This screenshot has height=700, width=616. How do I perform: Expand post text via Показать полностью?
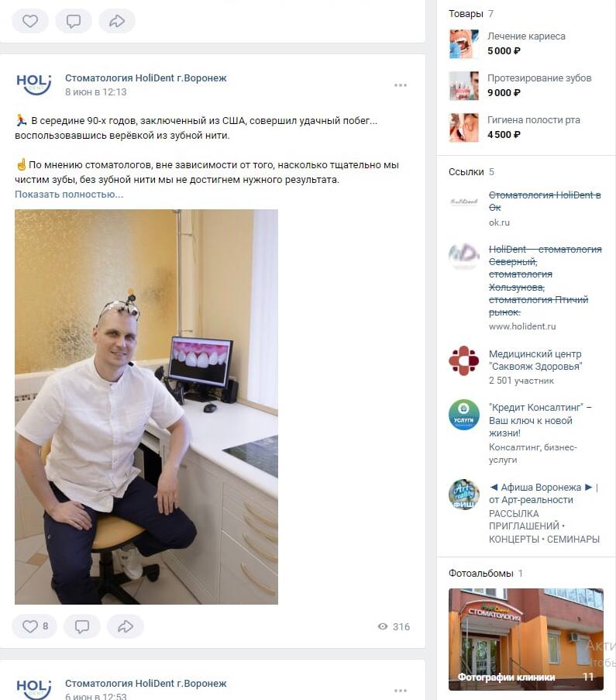(x=69, y=195)
